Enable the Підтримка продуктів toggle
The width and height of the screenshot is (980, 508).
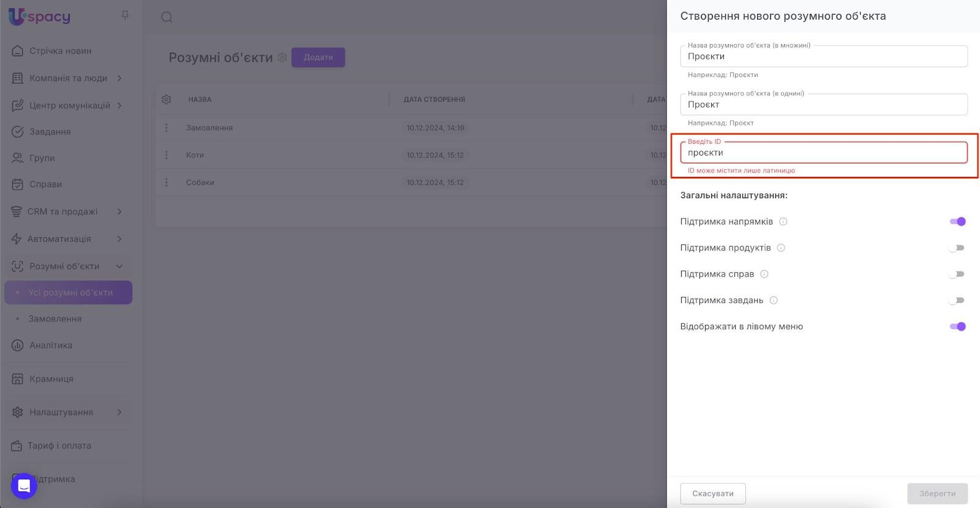point(957,248)
